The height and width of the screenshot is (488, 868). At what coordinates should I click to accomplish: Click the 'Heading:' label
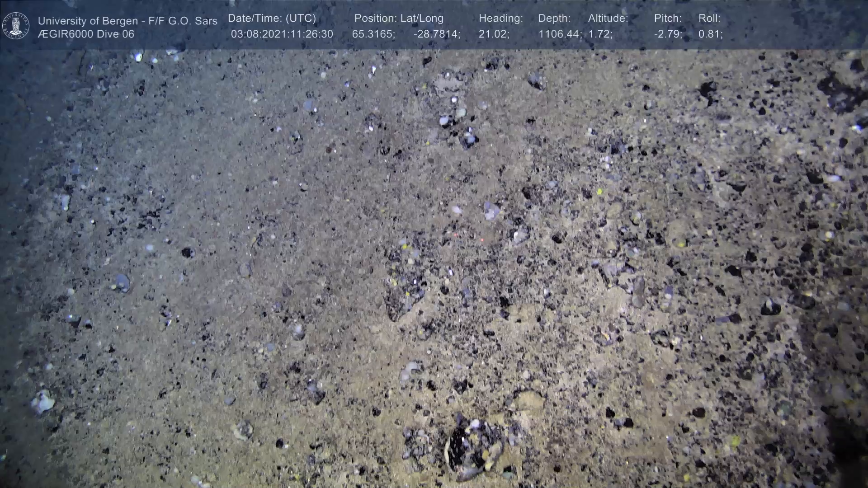(x=500, y=19)
